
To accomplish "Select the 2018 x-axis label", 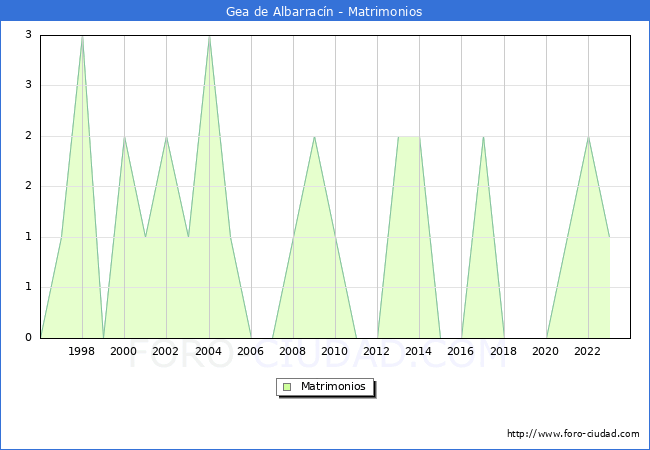I will [x=504, y=351].
